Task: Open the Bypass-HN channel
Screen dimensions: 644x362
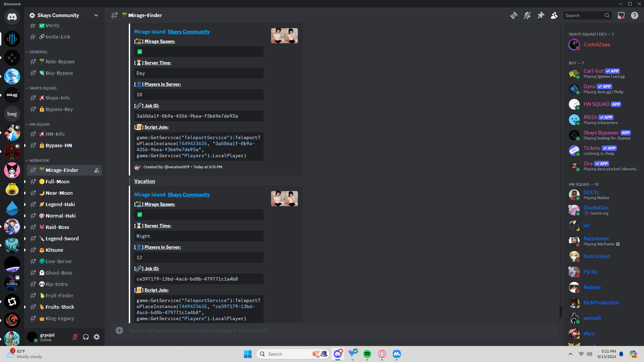Action: 64,145
